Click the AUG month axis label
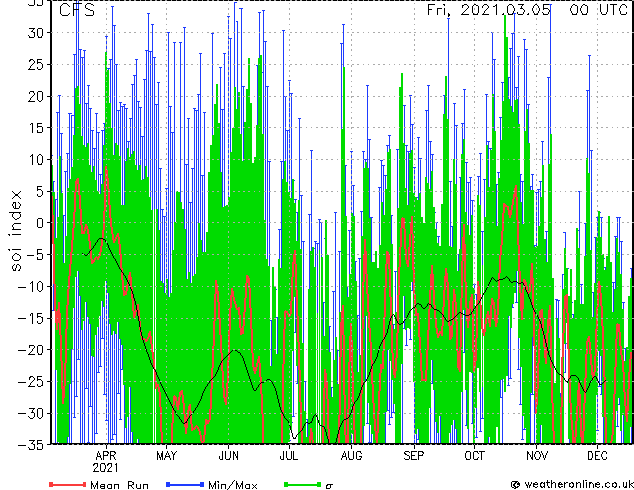 [x=351, y=456]
